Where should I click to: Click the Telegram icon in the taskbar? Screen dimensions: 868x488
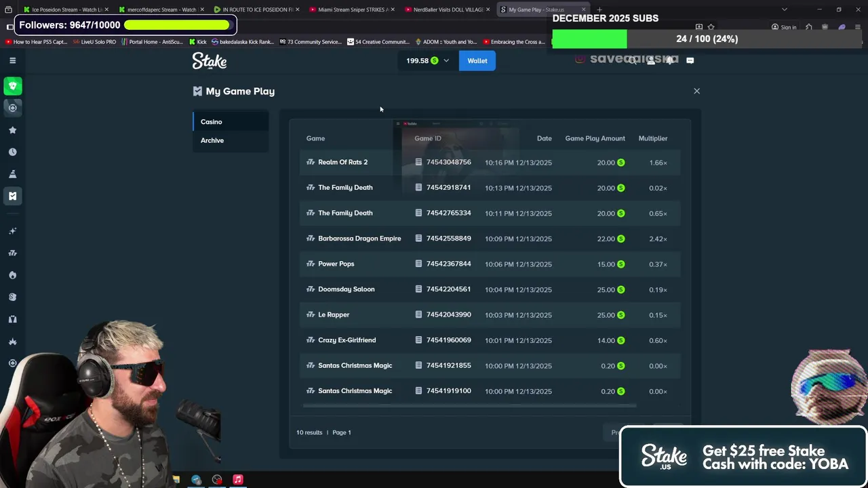(196, 480)
